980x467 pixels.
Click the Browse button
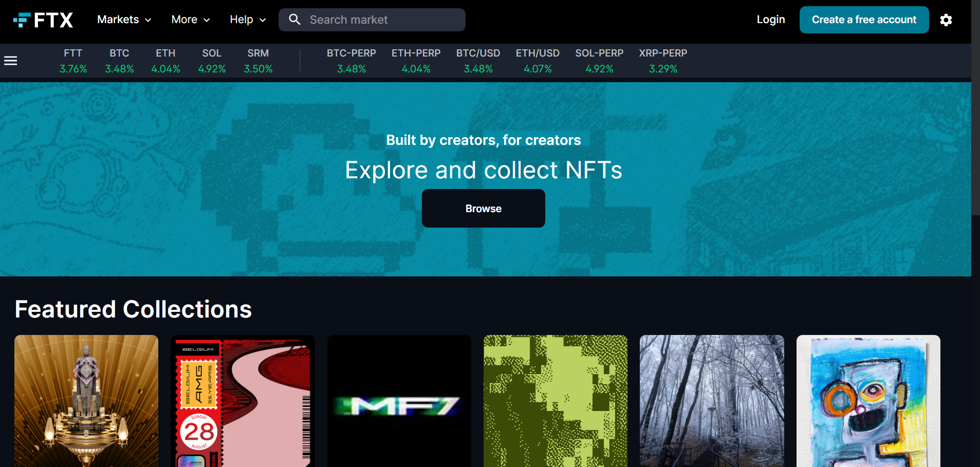pyautogui.click(x=483, y=208)
